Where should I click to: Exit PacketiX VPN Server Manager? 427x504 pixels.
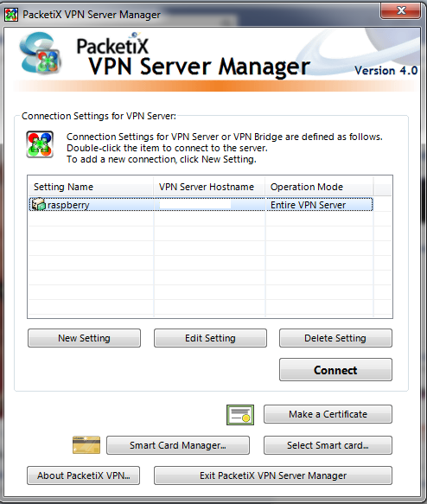click(273, 475)
